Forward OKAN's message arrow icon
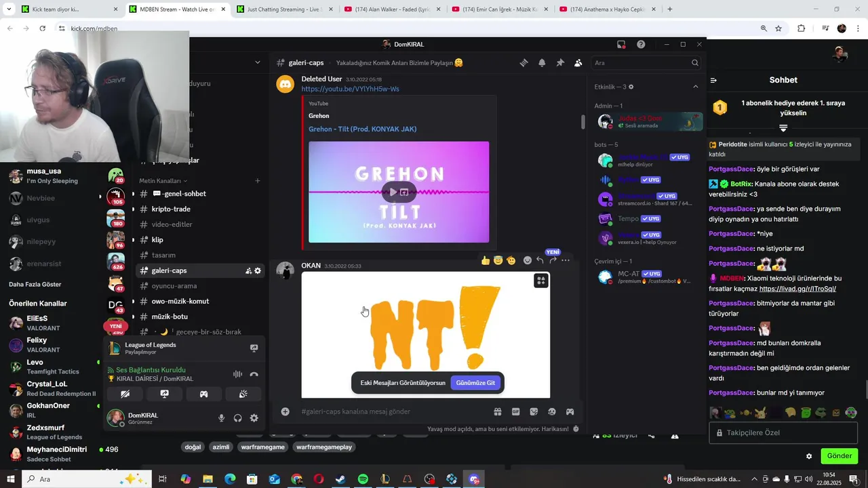 pyautogui.click(x=553, y=260)
